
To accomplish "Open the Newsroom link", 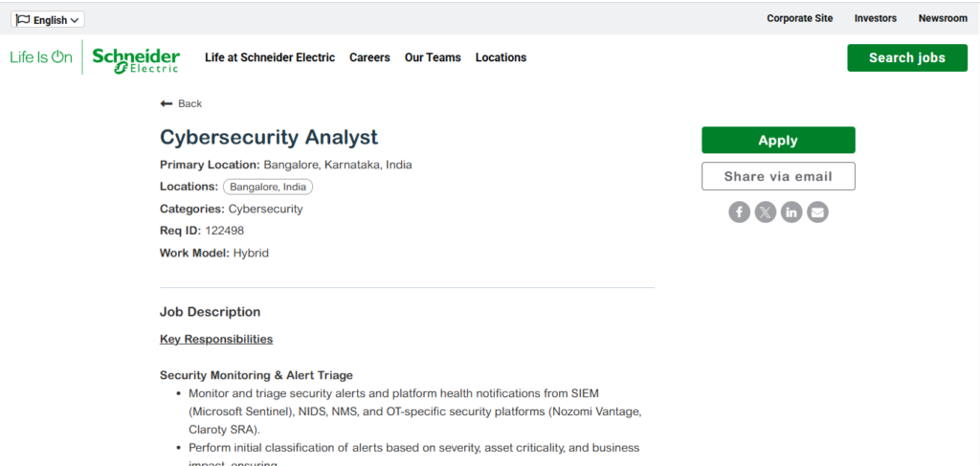I will (x=943, y=19).
